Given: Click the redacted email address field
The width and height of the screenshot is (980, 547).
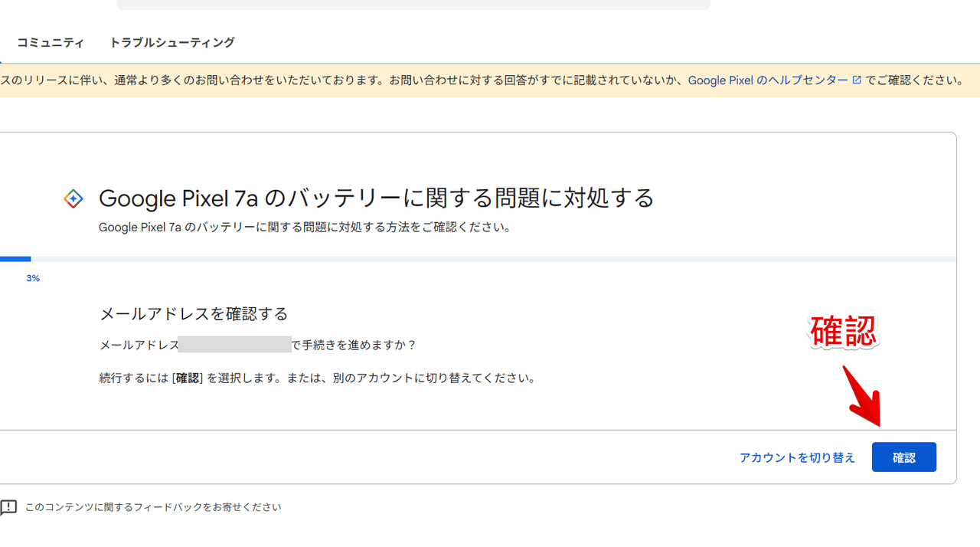Looking at the screenshot, I should pyautogui.click(x=234, y=345).
